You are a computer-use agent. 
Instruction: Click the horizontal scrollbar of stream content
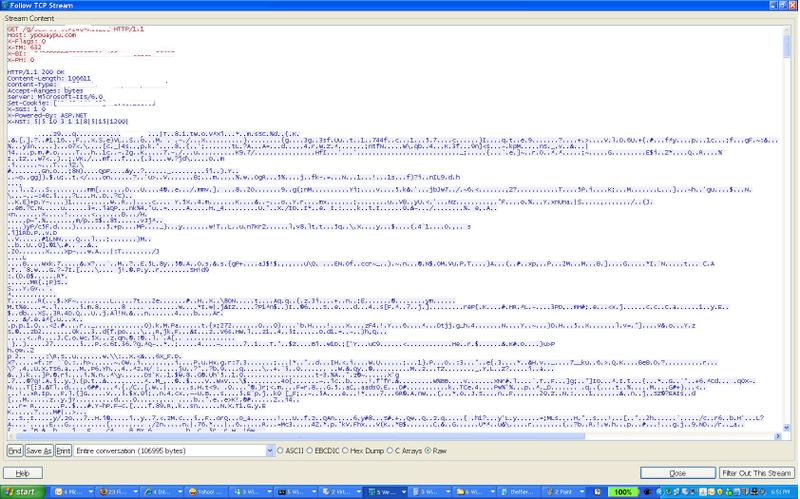click(x=300, y=437)
